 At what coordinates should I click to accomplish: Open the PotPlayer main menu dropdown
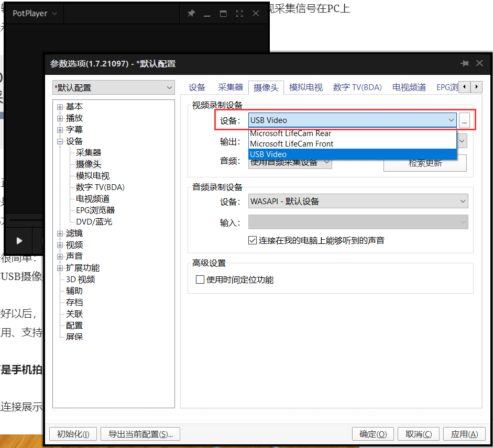(x=35, y=14)
